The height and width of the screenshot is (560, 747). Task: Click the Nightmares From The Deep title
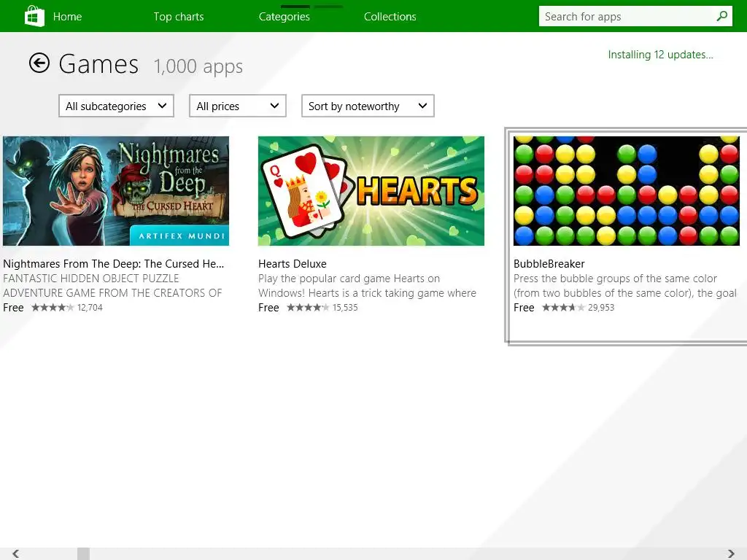click(113, 264)
